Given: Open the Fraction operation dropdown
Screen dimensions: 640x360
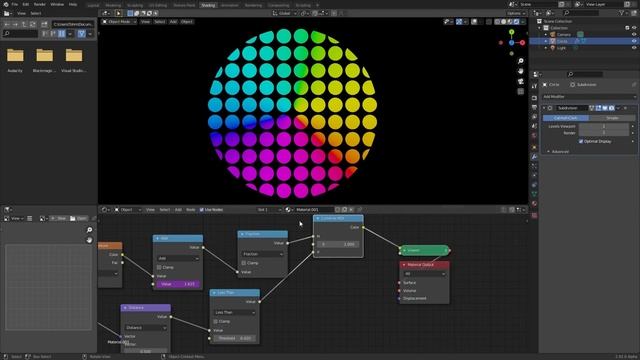Looking at the screenshot, I should coord(262,254).
